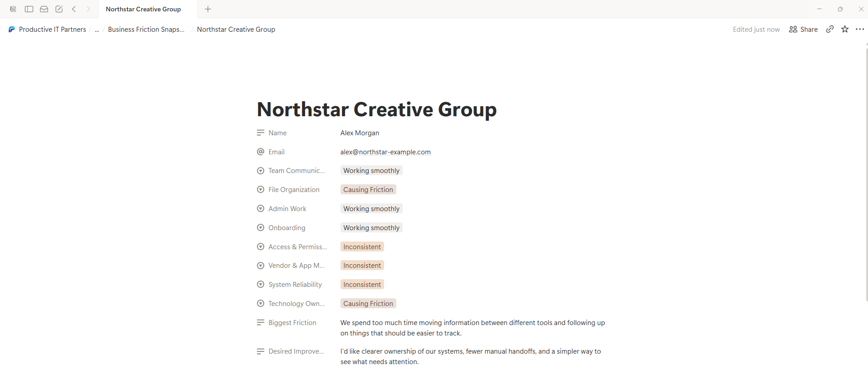Screen dimensions: 868x370
Task: Open System Reliability 'Inconsistent' select value
Action: point(362,284)
